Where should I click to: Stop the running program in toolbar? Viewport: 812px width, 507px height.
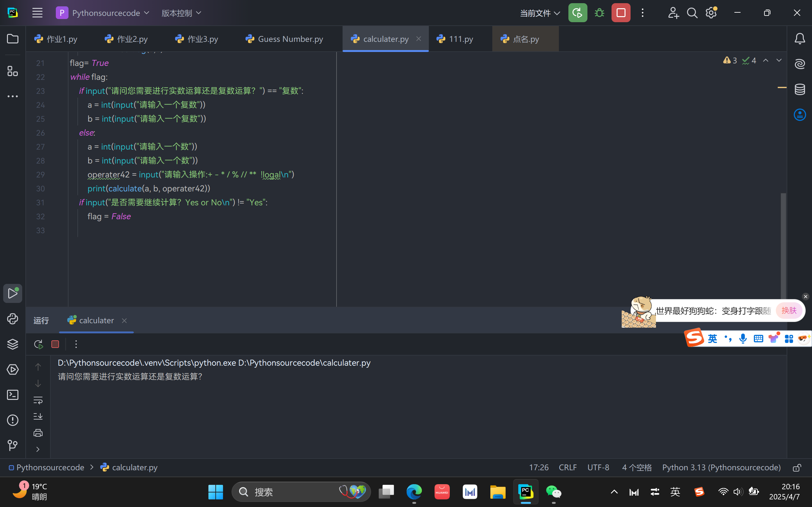(x=621, y=13)
